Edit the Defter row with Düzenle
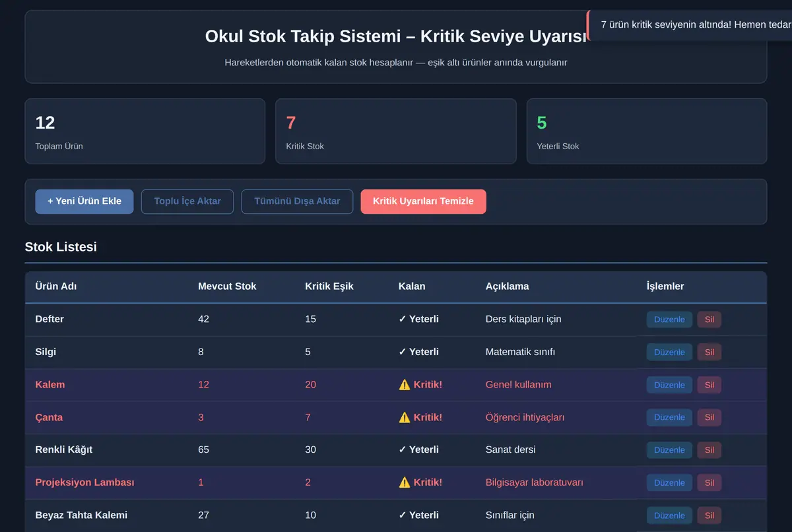Image resolution: width=792 pixels, height=532 pixels. [669, 319]
